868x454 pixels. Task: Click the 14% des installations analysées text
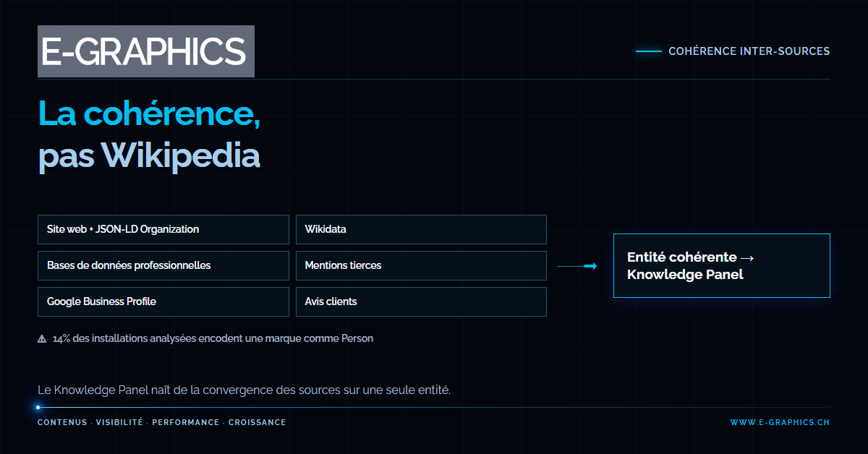tap(213, 338)
